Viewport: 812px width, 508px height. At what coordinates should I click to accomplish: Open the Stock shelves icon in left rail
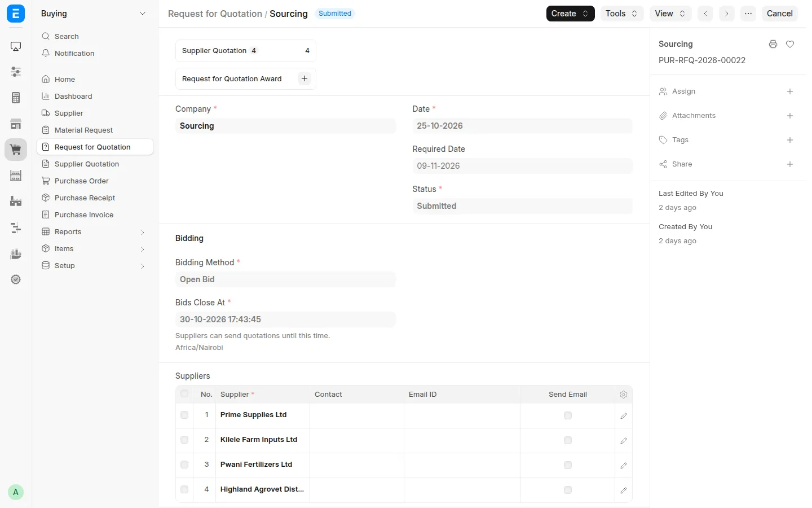tap(16, 176)
